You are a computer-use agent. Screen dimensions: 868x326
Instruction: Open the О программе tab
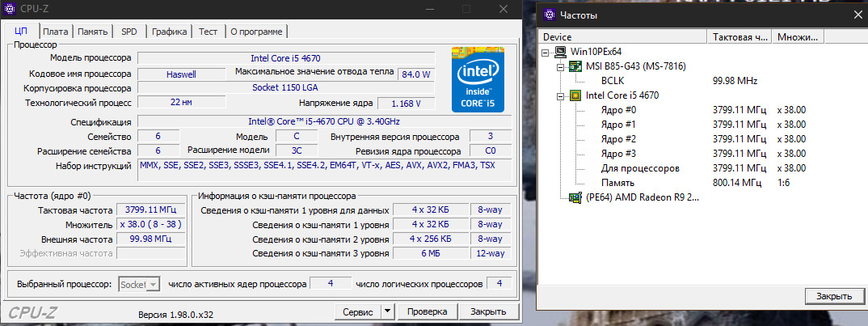[x=256, y=32]
